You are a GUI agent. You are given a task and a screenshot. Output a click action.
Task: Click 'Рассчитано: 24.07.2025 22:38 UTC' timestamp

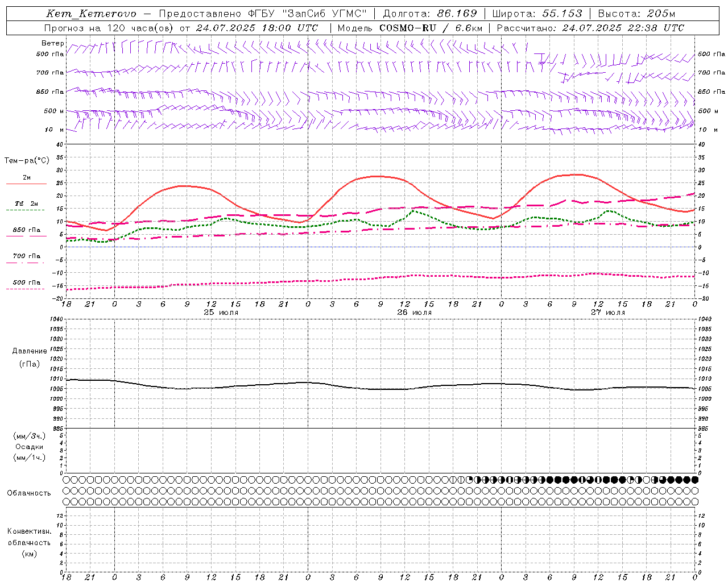[590, 28]
